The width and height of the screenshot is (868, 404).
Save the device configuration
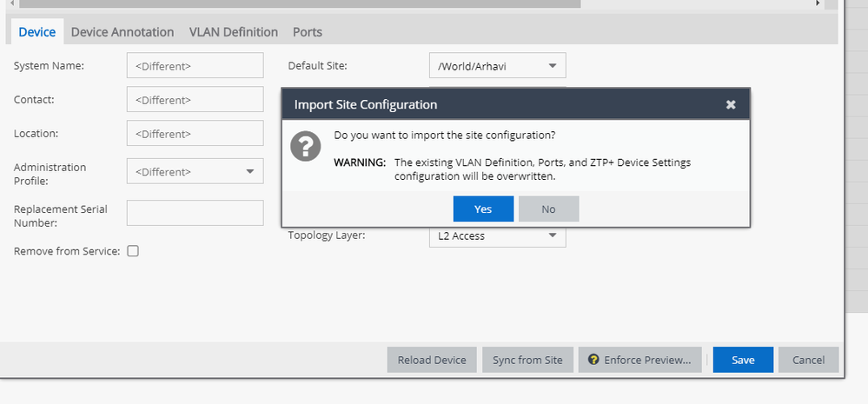(743, 360)
